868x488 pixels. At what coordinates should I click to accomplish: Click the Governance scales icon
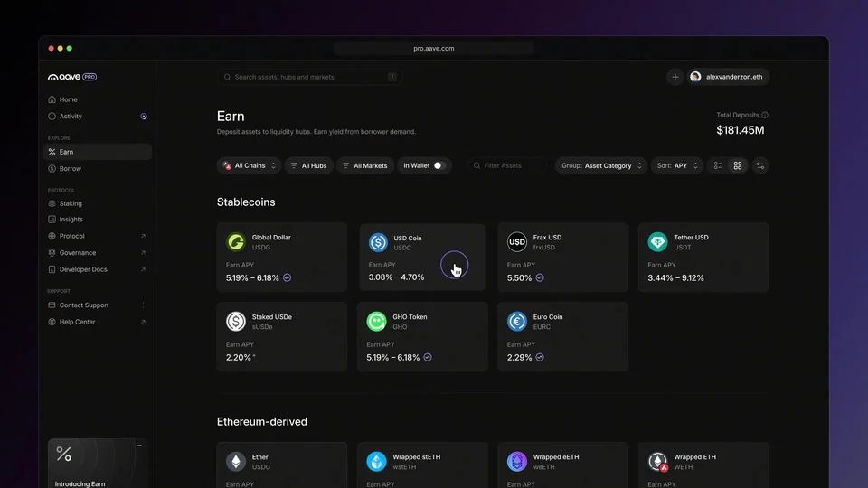[x=52, y=253]
